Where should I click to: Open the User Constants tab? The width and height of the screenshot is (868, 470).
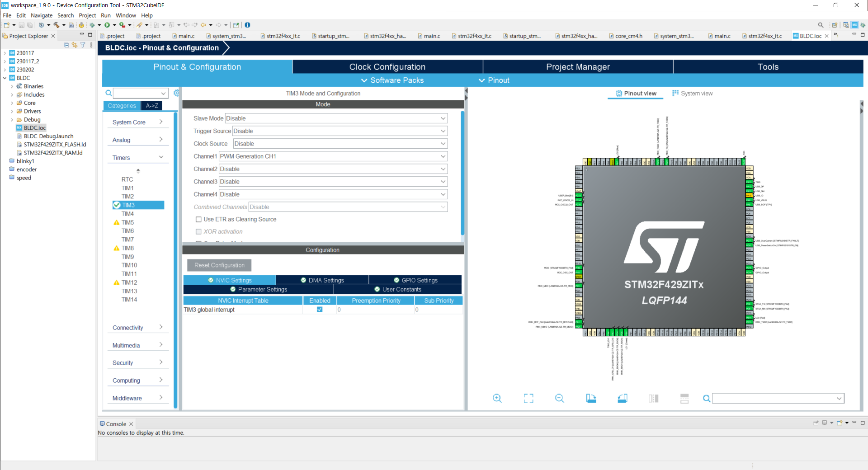pos(398,289)
